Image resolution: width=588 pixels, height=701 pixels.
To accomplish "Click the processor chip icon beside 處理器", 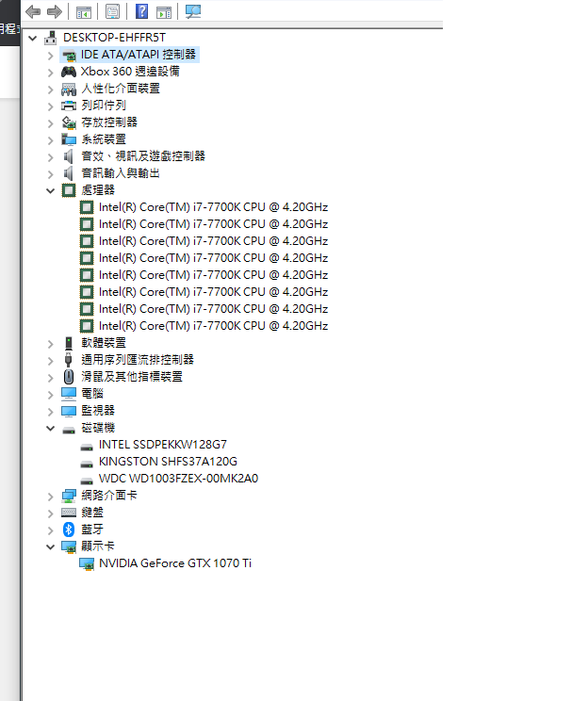I will 69,190.
